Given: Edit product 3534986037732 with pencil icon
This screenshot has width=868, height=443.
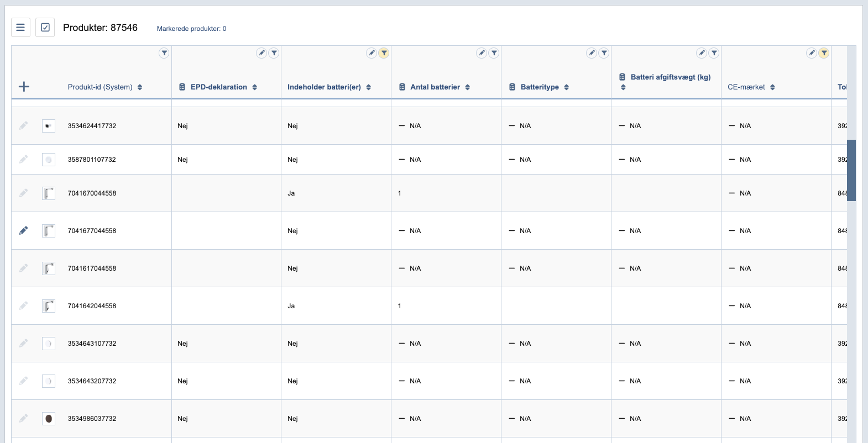Looking at the screenshot, I should pos(23,419).
